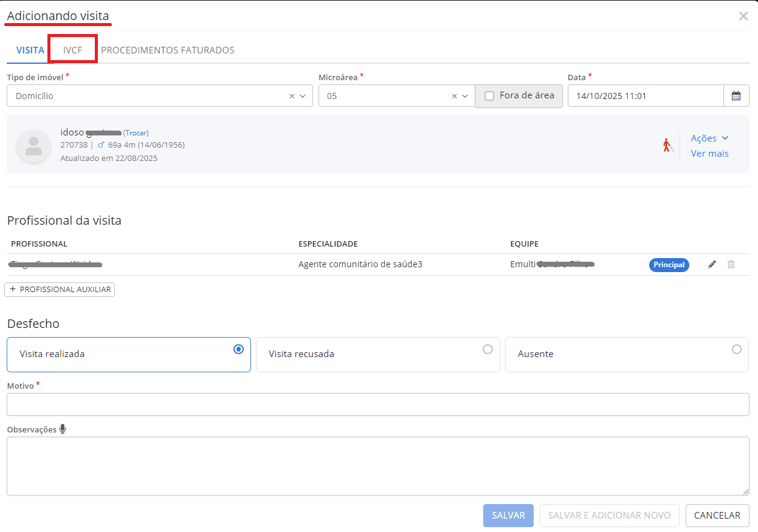Choose Ausente as the visit outcome

point(736,349)
